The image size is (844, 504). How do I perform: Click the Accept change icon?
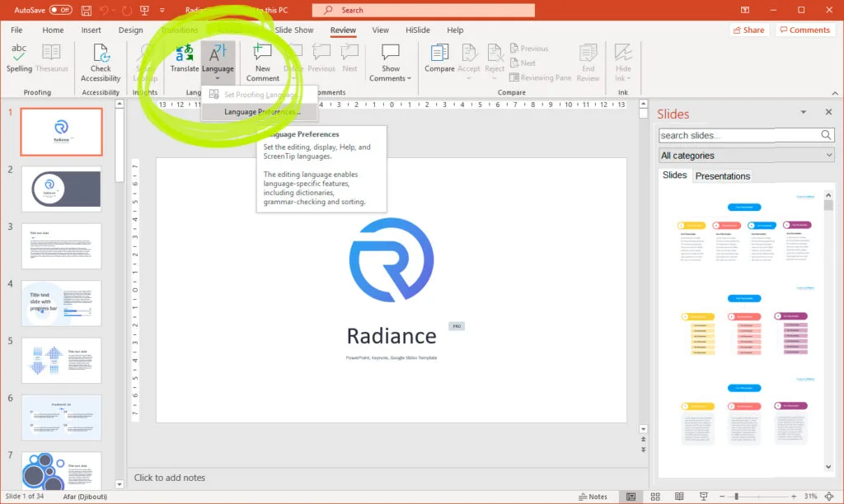coord(469,53)
